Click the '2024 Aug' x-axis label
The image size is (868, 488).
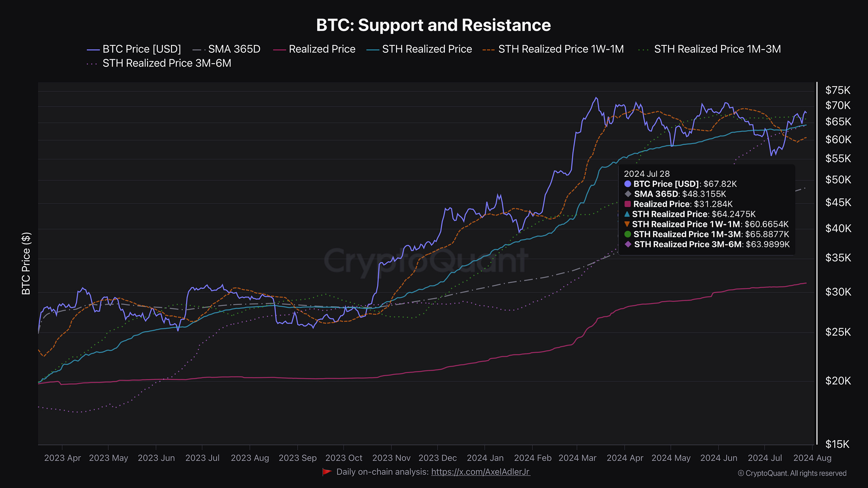(x=812, y=458)
